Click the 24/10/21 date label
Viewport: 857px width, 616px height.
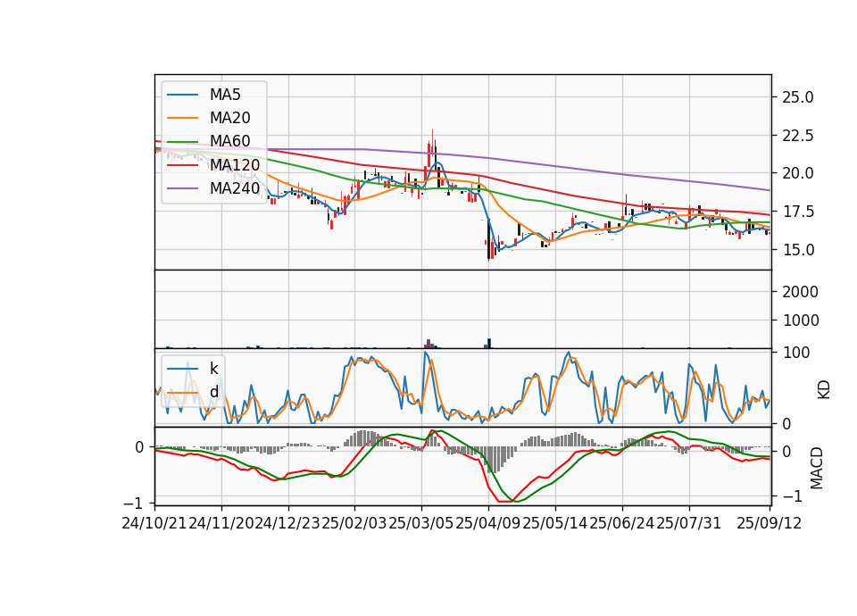click(x=154, y=523)
